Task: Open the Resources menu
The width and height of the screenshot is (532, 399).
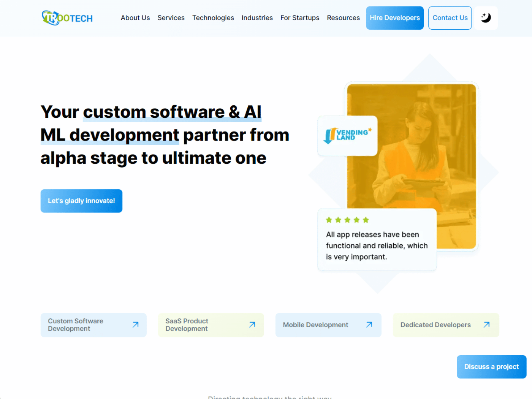Action: coord(344,18)
